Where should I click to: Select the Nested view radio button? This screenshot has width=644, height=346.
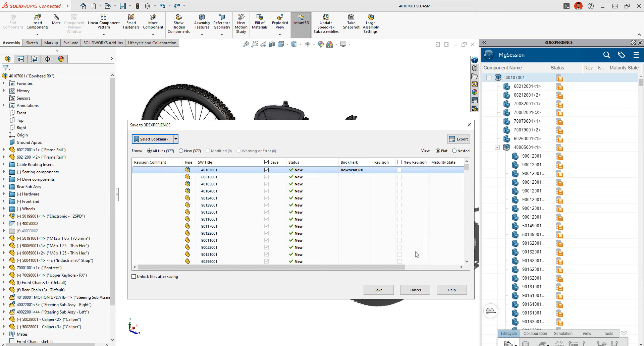click(454, 151)
